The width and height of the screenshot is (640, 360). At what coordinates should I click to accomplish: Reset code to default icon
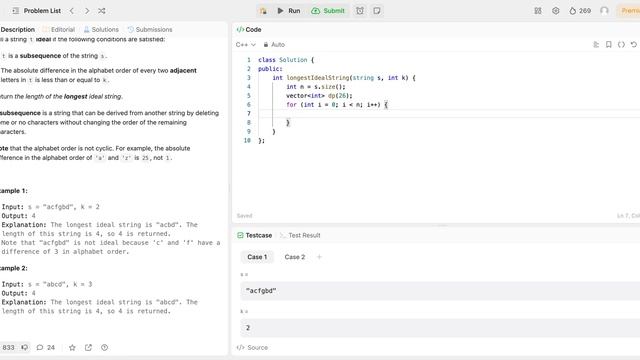(633, 44)
